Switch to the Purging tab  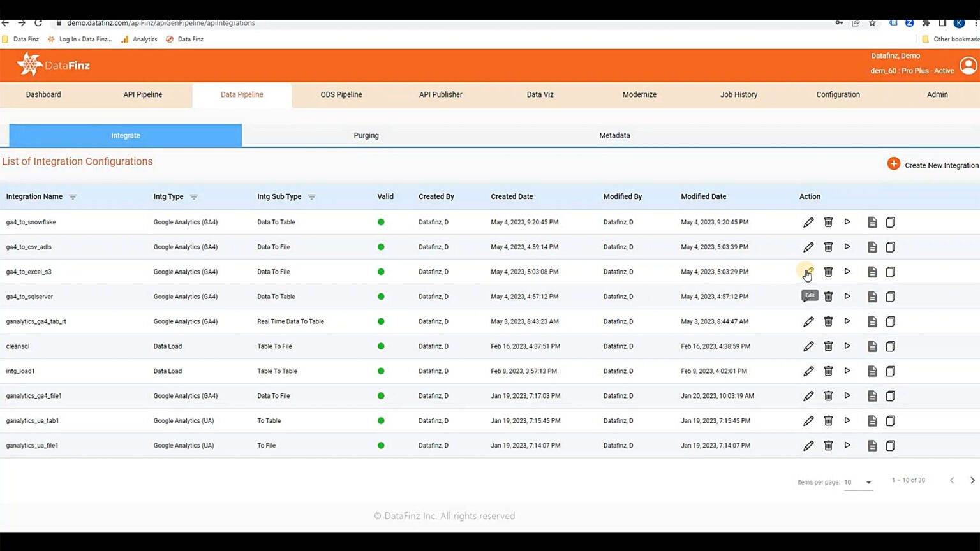pyautogui.click(x=366, y=135)
